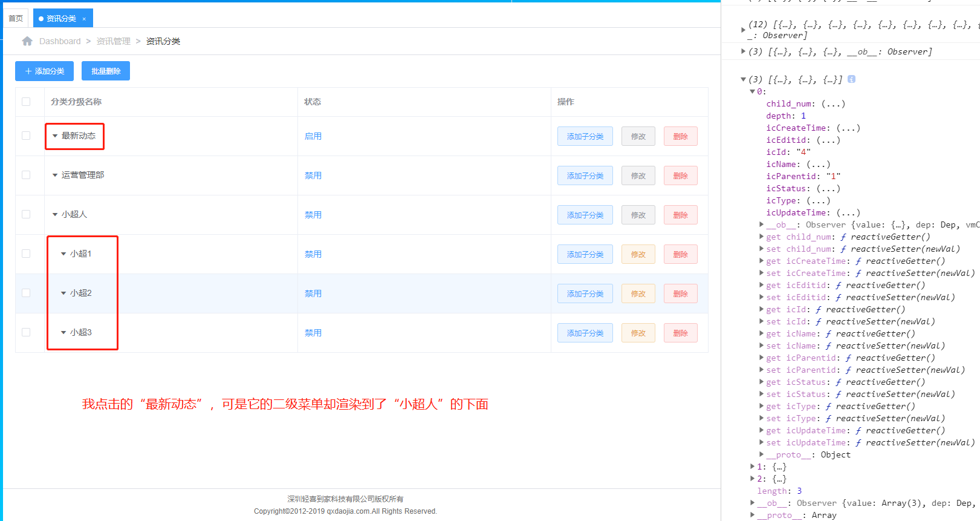Add subcategory to 小超2
980x521 pixels.
tap(585, 293)
